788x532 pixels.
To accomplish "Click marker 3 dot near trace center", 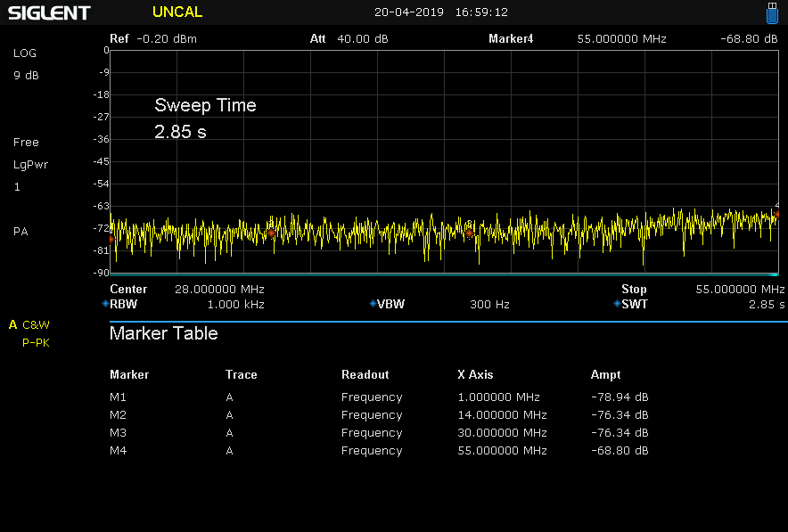I will [x=469, y=233].
